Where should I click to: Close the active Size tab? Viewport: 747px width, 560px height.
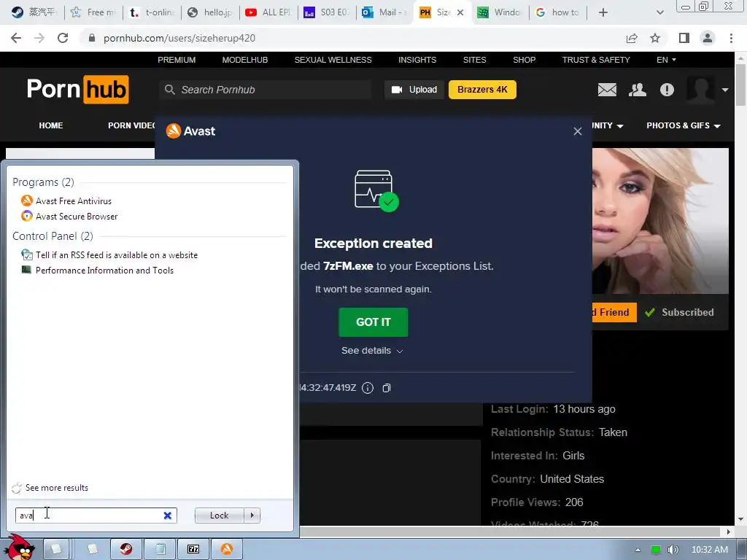click(x=460, y=12)
